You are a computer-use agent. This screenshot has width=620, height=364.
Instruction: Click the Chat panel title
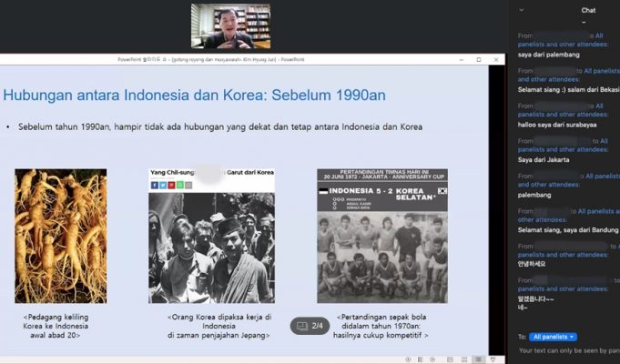pos(588,10)
